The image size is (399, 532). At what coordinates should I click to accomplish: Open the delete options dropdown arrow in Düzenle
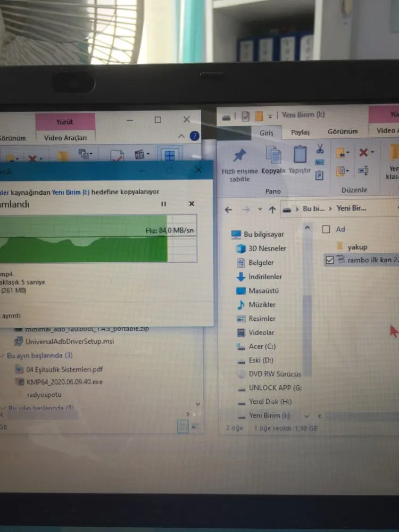click(372, 152)
